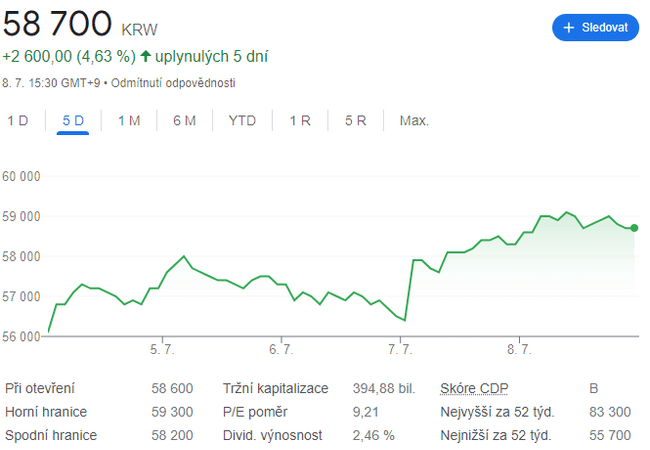The width and height of the screenshot is (650, 450).
Task: Click the Nejvyšší za 52 týd. label
Action: tap(497, 412)
